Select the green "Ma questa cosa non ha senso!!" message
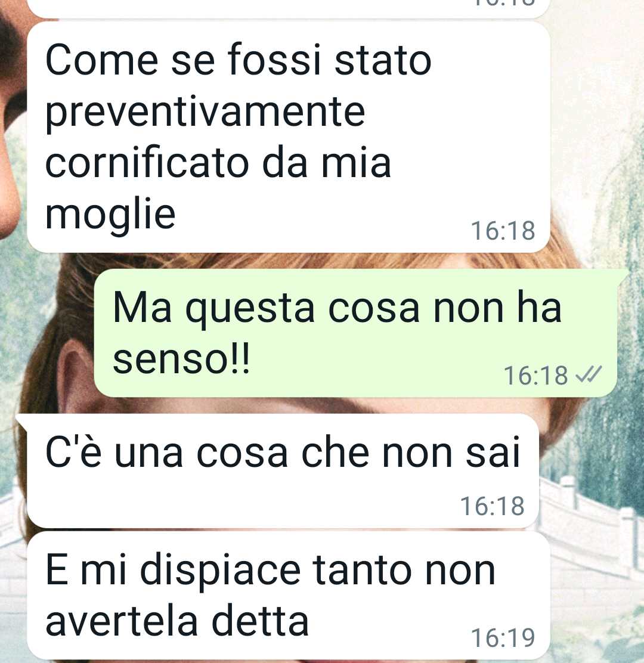The height and width of the screenshot is (663, 644). [355, 333]
